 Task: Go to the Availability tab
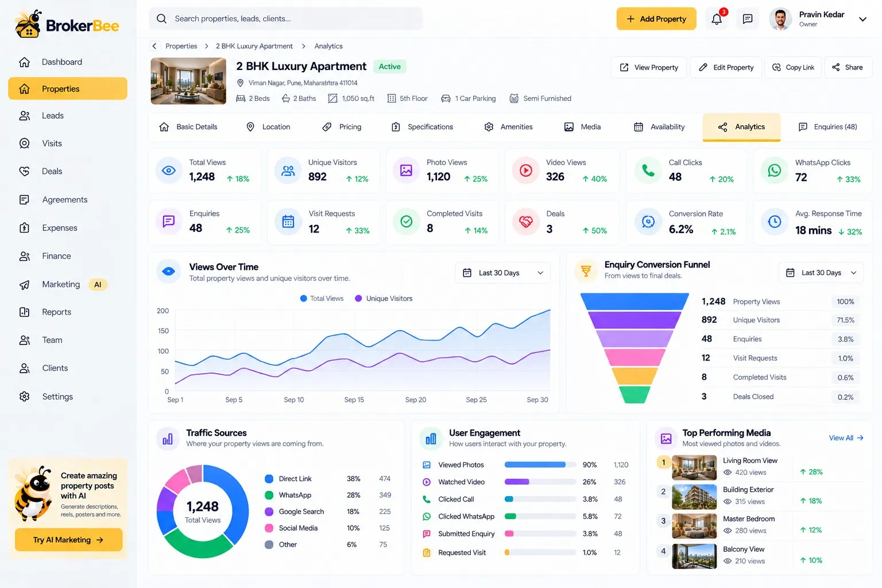(659, 127)
